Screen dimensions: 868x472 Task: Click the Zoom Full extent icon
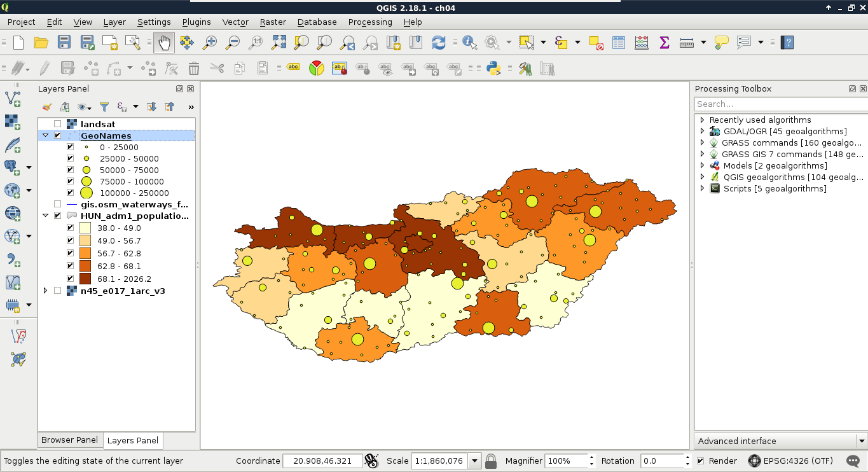(x=279, y=43)
